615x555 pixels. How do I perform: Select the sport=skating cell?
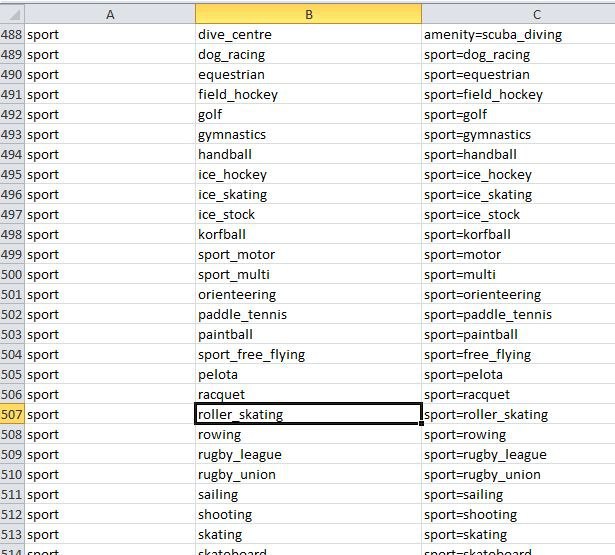point(519,534)
